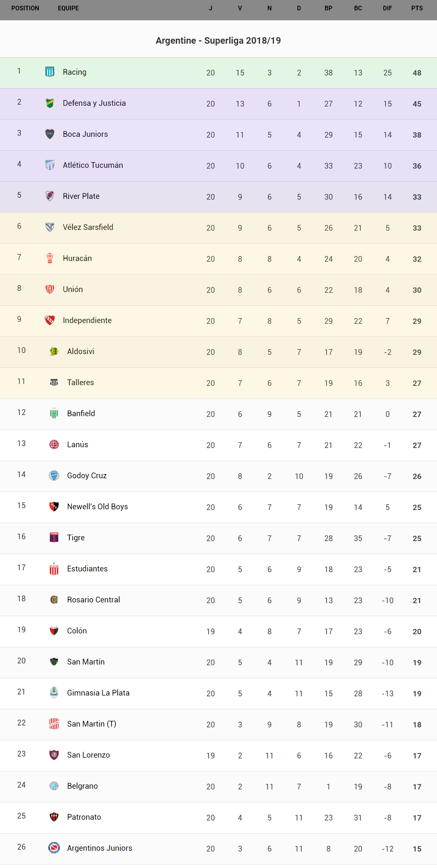Image resolution: width=437 pixels, height=868 pixels.
Task: Click the EQUIPE column header
Action: coord(68,8)
